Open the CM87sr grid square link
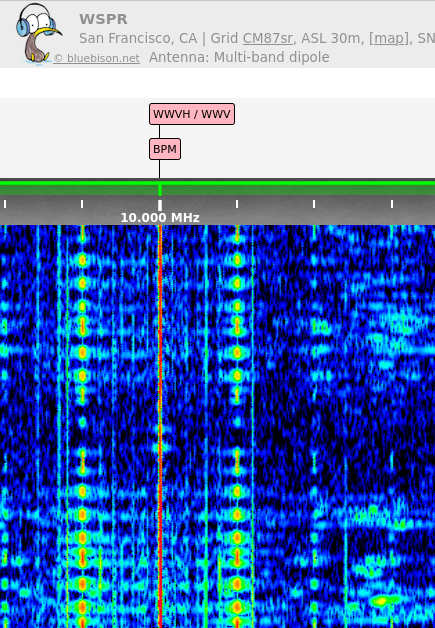The height and width of the screenshot is (628, 435). coord(268,38)
